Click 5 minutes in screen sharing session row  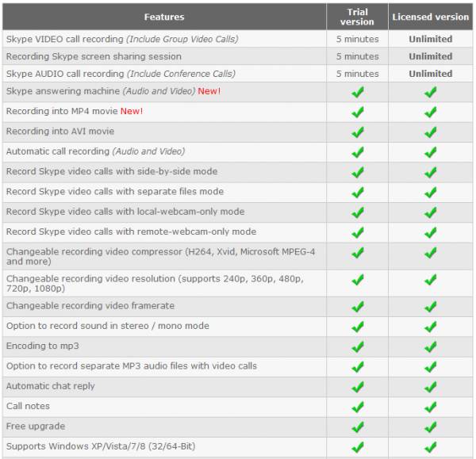pos(357,56)
